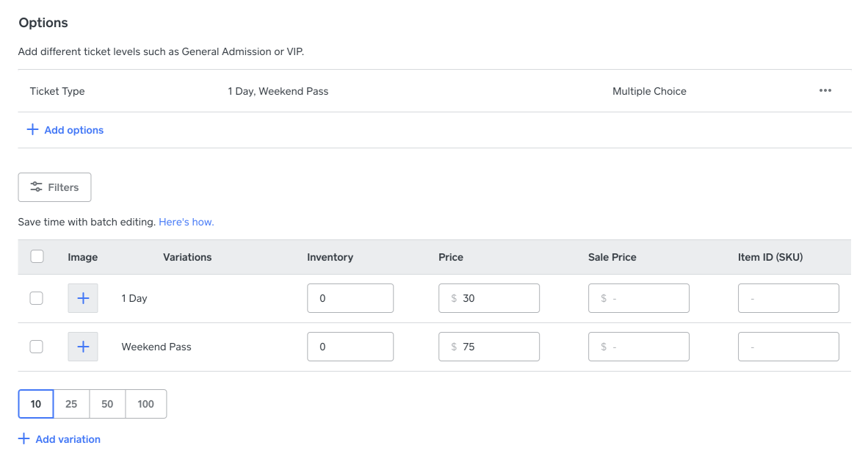This screenshot has width=868, height=459.
Task: Click the inventory field for Weekend Pass
Action: point(350,346)
